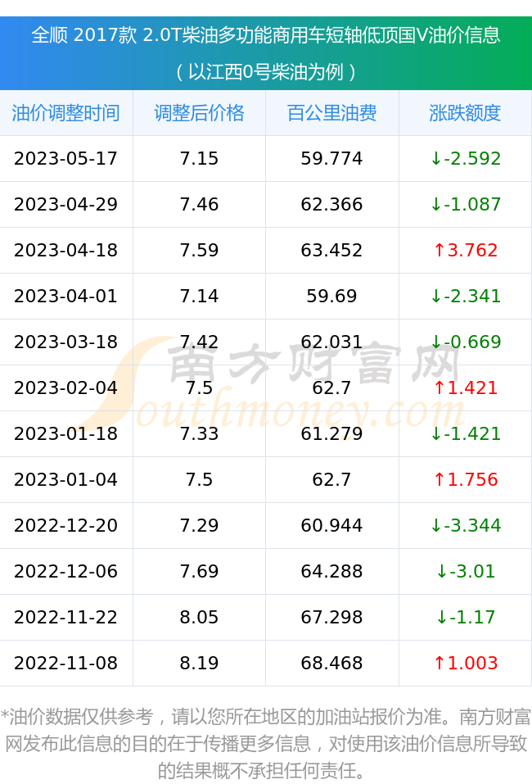Click the down arrow beside -1.17
Viewport: 532px width, 784px height.
point(442,617)
